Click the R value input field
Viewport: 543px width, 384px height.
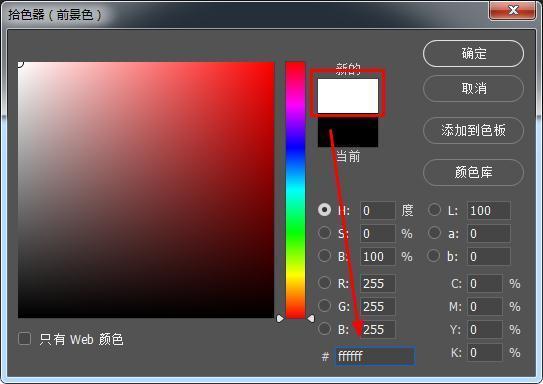377,284
